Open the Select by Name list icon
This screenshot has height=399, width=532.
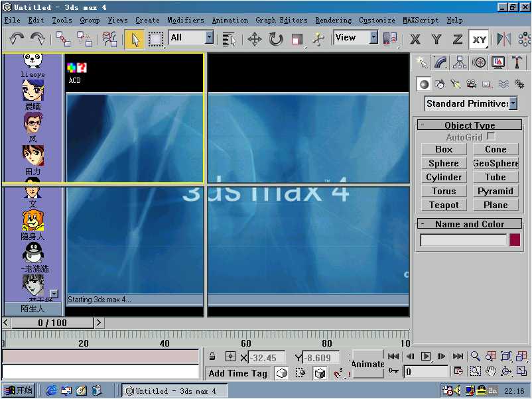coord(230,39)
